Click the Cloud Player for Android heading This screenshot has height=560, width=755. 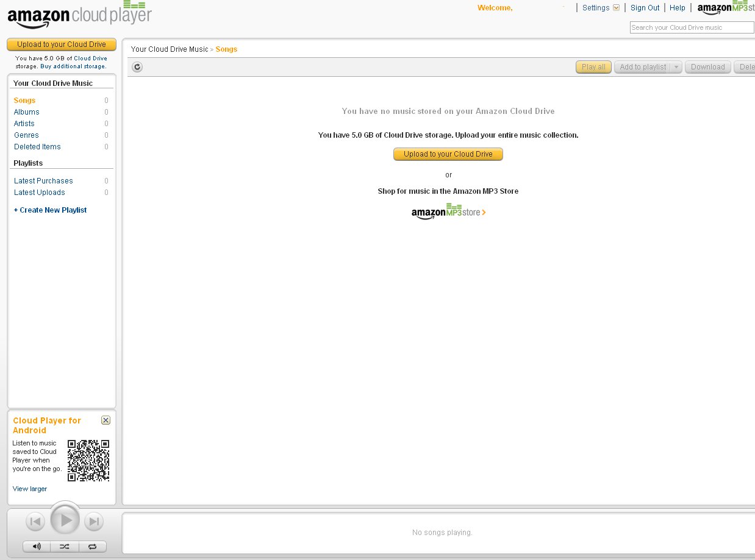(x=47, y=425)
